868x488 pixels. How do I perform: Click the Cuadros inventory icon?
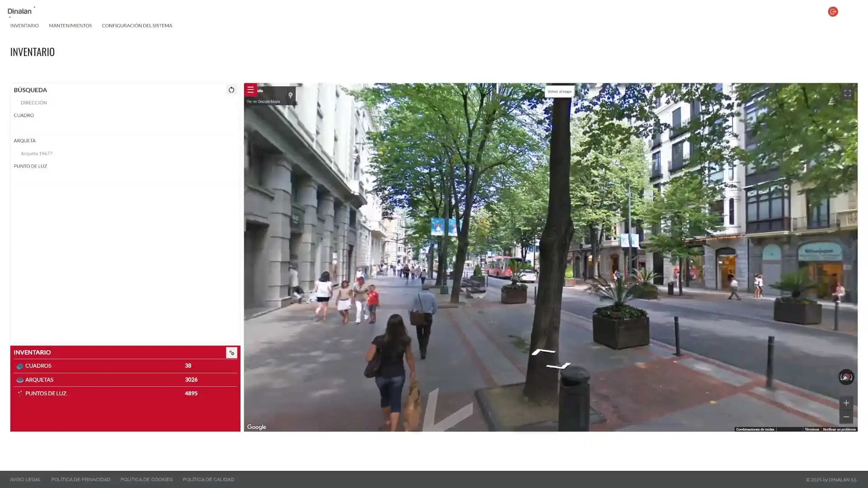(x=20, y=366)
